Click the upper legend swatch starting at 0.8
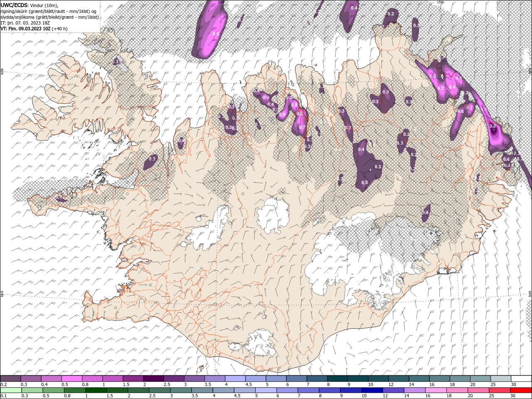This screenshot has width=532, height=399. [92, 379]
